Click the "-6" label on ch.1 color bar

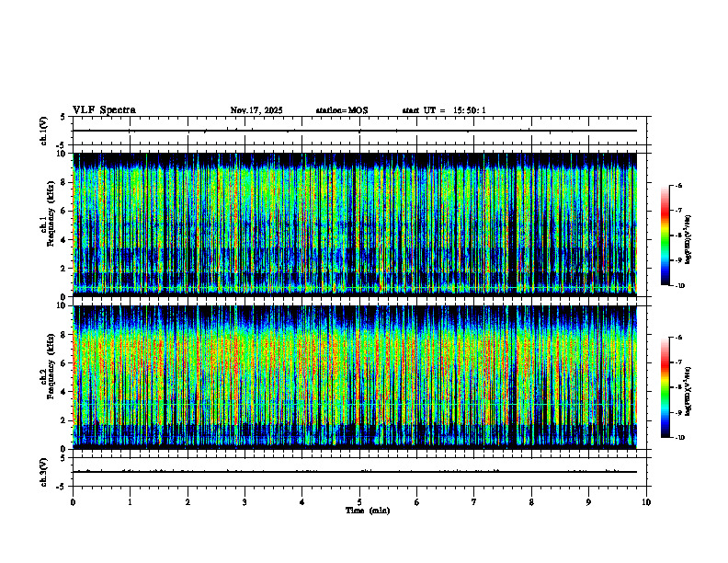tap(678, 186)
